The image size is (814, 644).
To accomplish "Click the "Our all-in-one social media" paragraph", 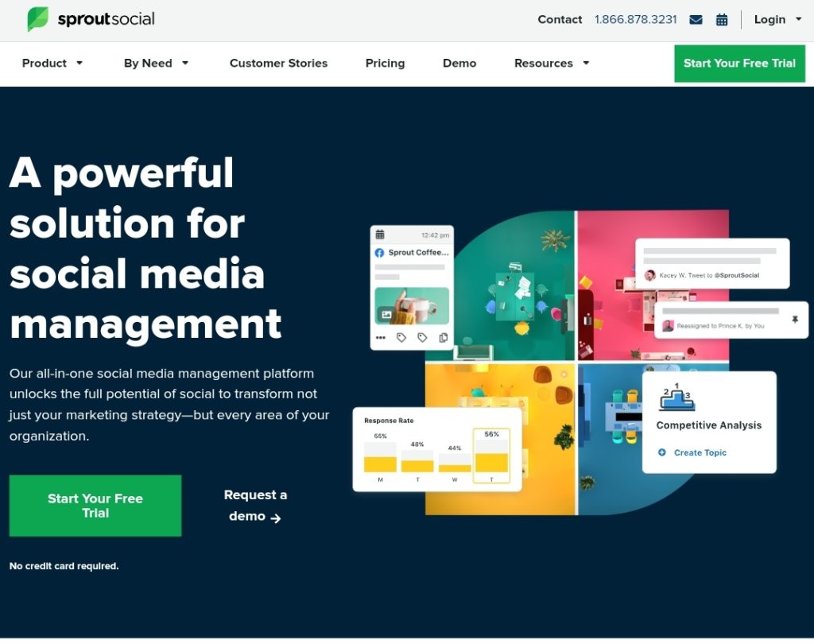I will point(169,404).
